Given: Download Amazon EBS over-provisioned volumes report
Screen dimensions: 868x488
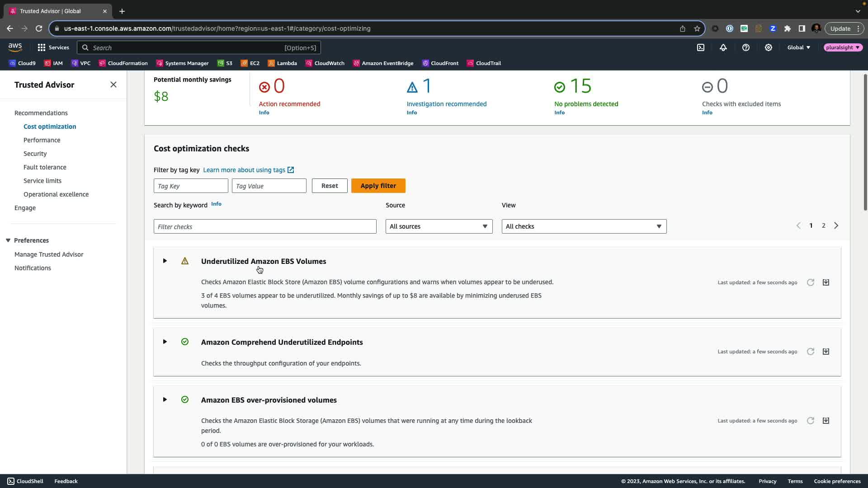Looking at the screenshot, I should [x=826, y=421].
